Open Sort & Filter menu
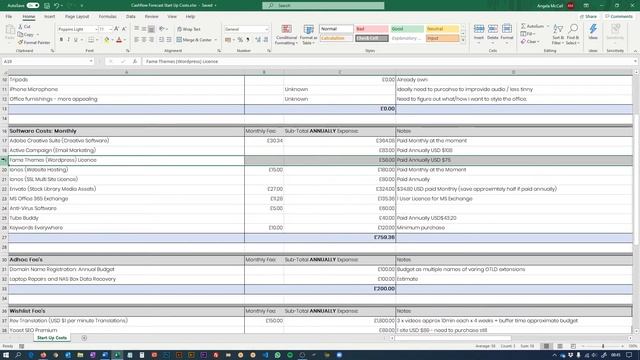The image size is (640, 360). click(558, 34)
